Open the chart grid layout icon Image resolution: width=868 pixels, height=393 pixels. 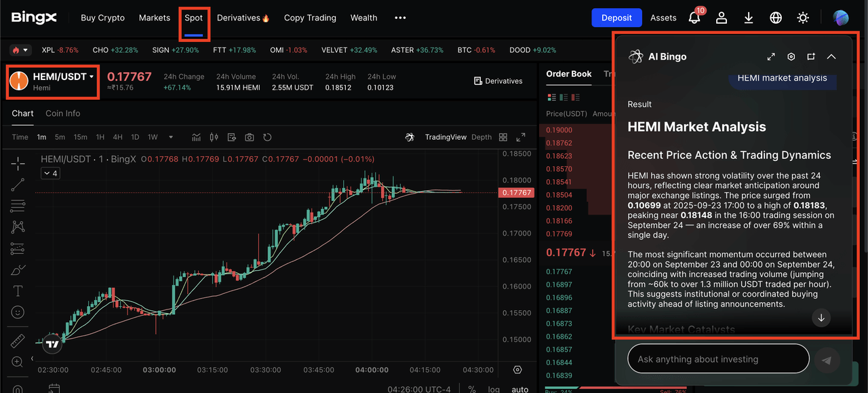pos(503,137)
